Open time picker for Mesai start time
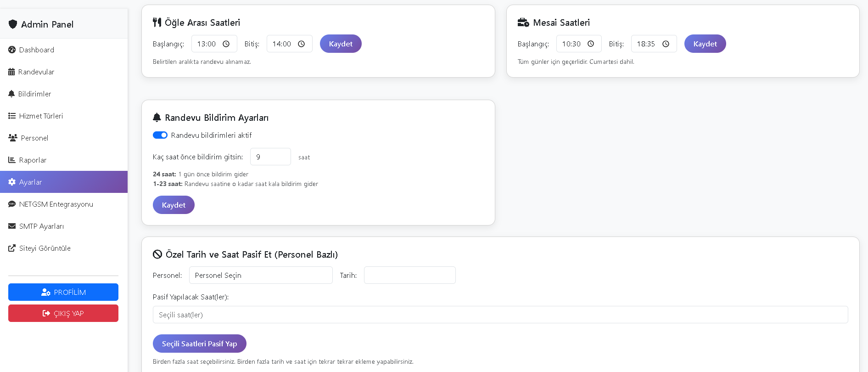This screenshot has width=868, height=372. coord(591,44)
